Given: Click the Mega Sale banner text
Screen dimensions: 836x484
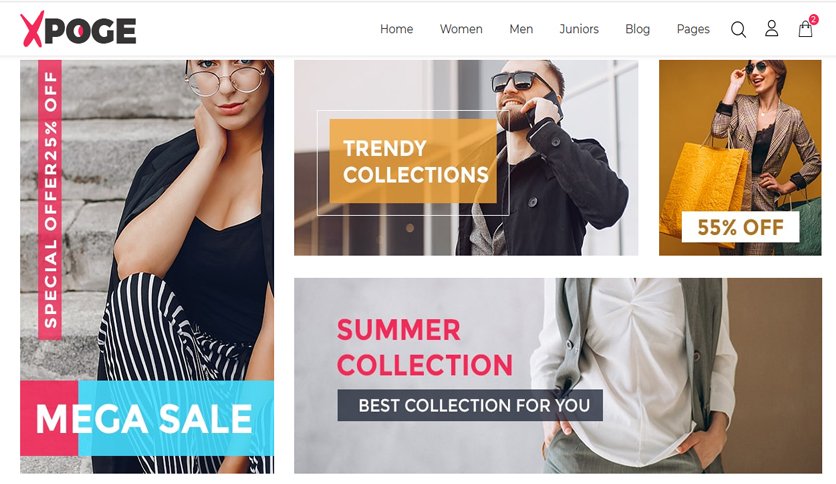Looking at the screenshot, I should coord(144,418).
